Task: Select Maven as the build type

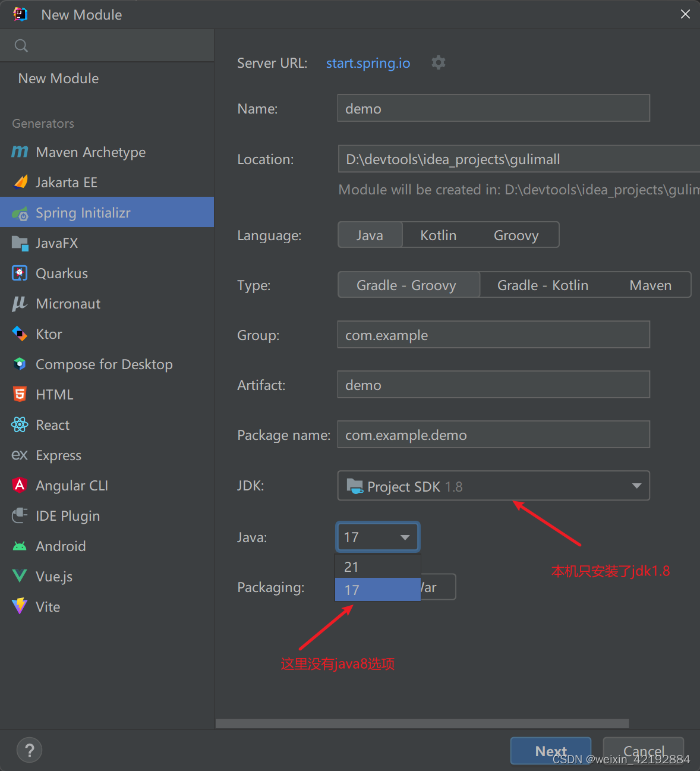Action: (649, 285)
